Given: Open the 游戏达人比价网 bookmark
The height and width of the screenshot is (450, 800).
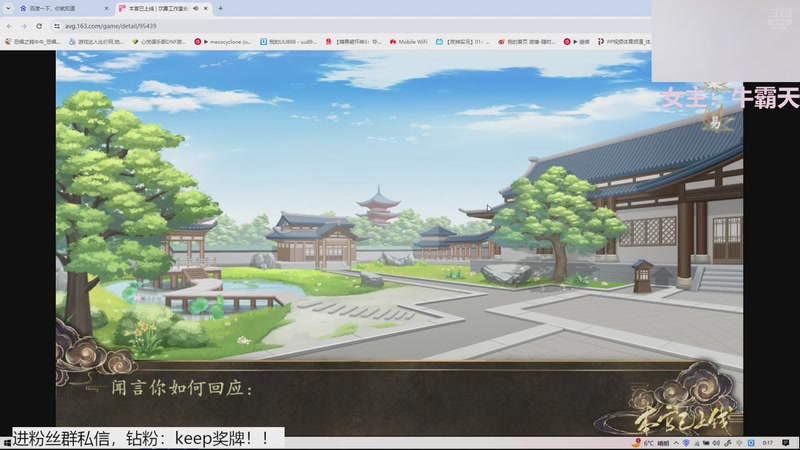Looking at the screenshot, I should coord(96,42).
